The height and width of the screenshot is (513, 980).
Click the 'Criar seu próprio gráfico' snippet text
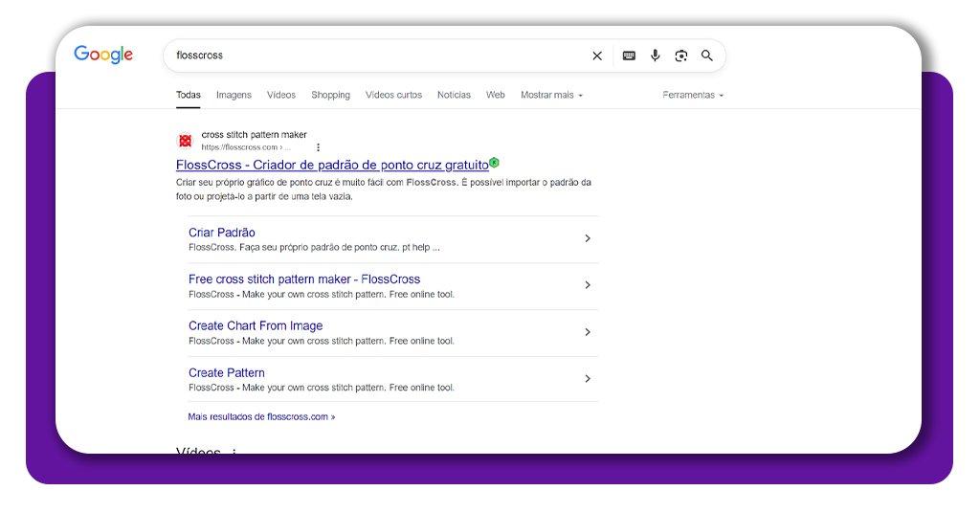[383, 190]
